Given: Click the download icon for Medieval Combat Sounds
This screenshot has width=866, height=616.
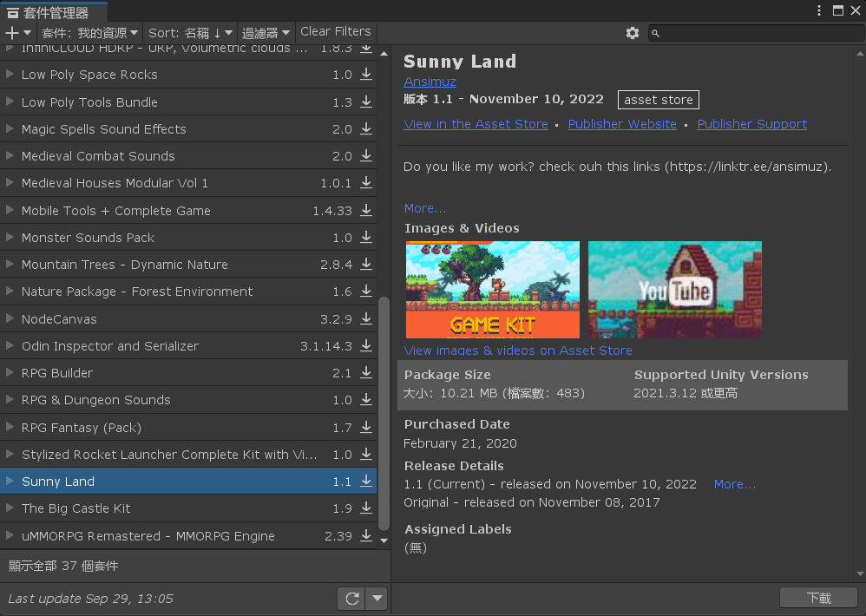Looking at the screenshot, I should (366, 155).
